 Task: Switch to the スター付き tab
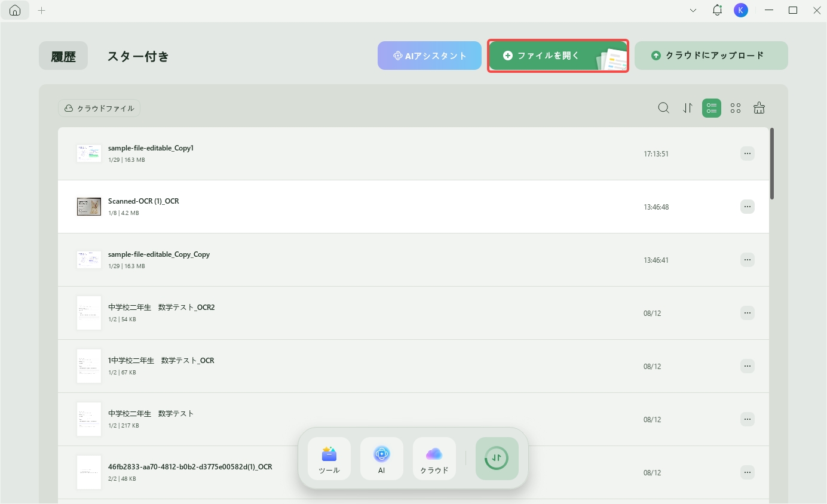pyautogui.click(x=138, y=56)
